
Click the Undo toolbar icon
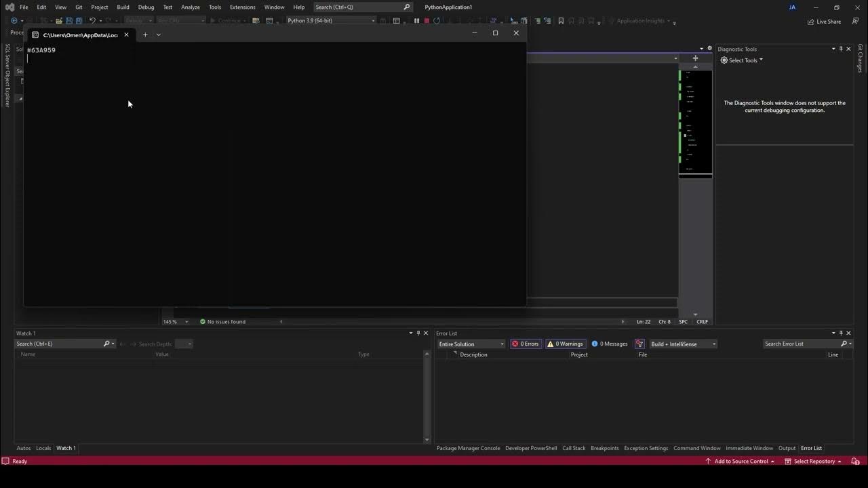[92, 20]
